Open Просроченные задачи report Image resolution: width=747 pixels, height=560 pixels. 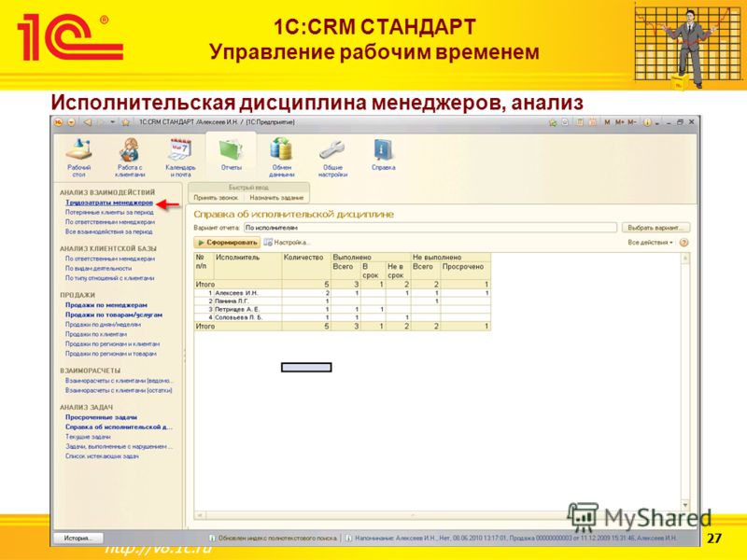(x=101, y=417)
